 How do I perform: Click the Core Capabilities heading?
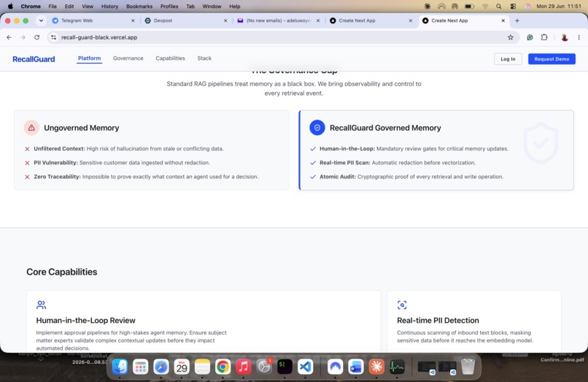(x=62, y=272)
